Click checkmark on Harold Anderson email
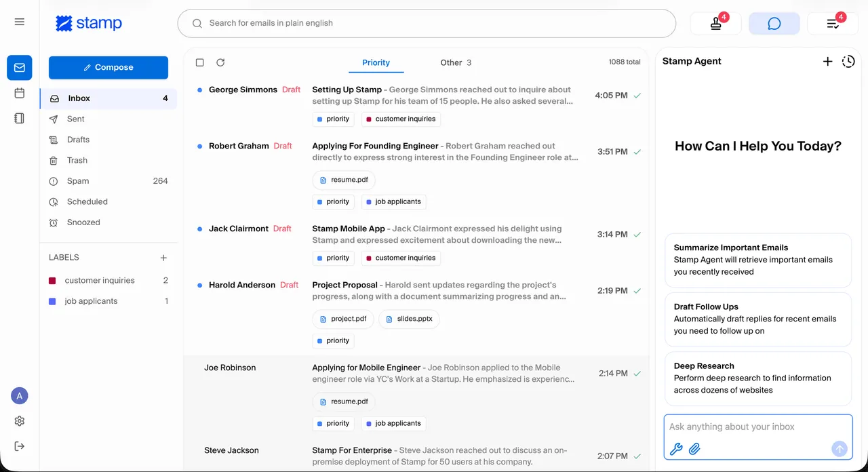The image size is (868, 472). click(x=637, y=291)
